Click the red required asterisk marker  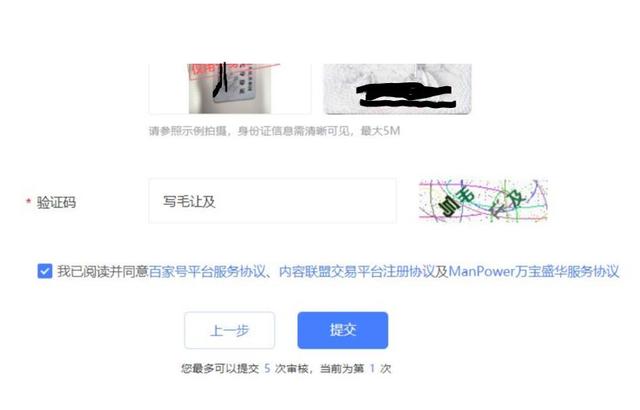point(28,201)
